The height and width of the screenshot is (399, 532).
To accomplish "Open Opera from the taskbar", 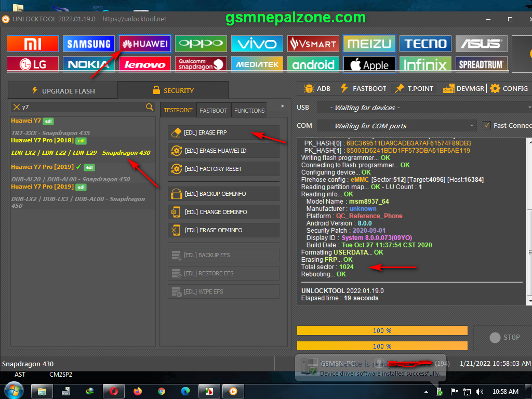I will [x=114, y=392].
